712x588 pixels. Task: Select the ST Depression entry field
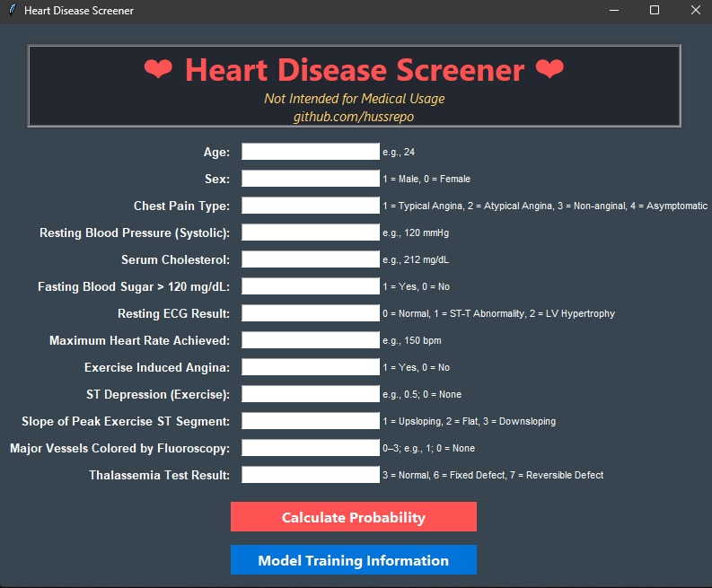[311, 394]
